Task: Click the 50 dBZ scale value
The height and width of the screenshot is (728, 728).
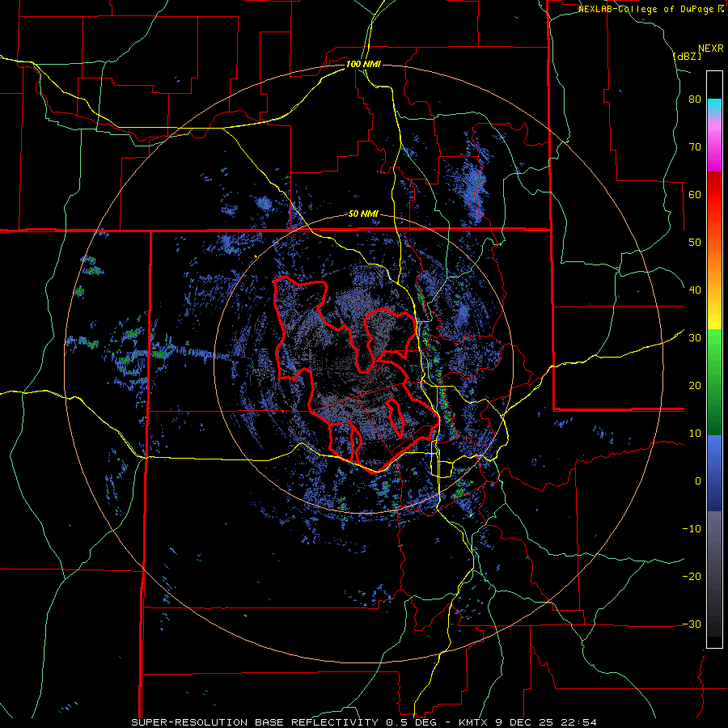Action: 695,243
